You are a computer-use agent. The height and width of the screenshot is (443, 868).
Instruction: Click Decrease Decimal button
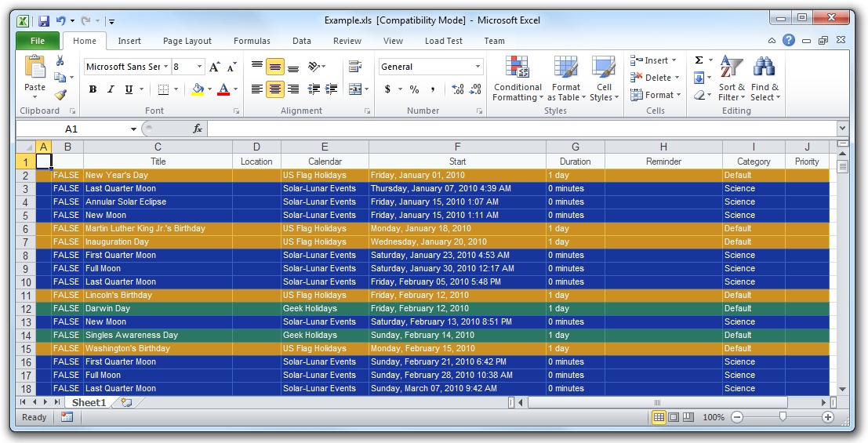475,89
